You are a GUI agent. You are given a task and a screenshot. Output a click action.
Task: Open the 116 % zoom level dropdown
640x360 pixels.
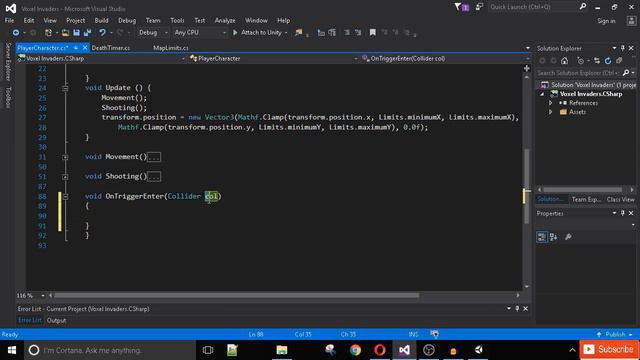[42, 295]
